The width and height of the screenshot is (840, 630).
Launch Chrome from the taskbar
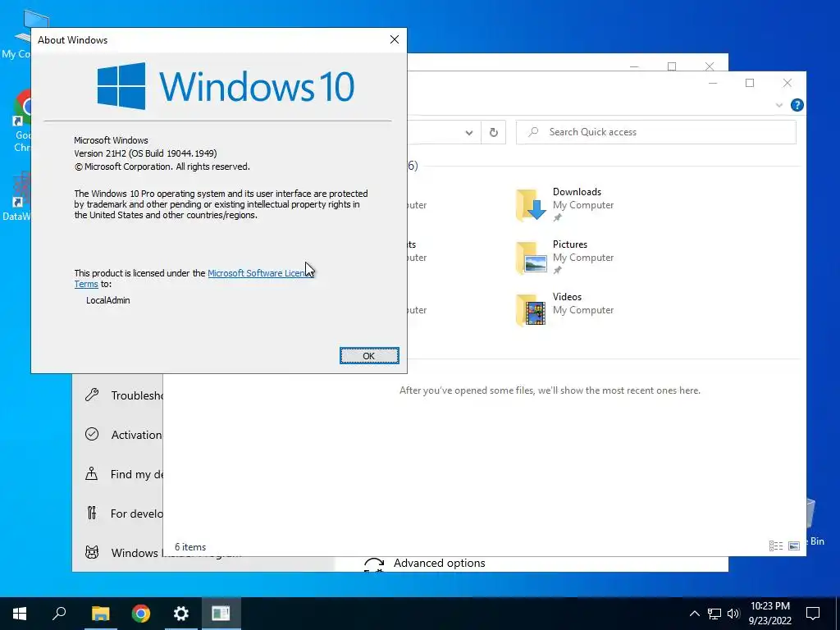pyautogui.click(x=141, y=614)
